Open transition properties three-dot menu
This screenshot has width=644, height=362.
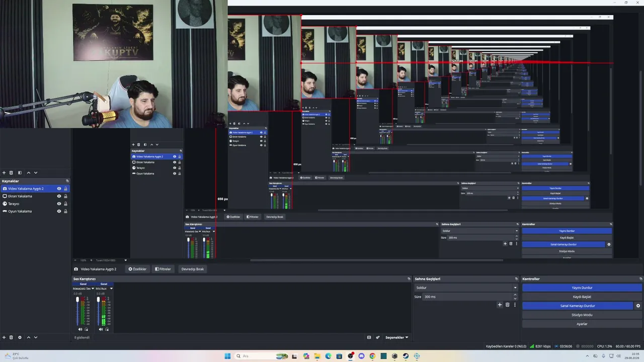coord(515,305)
